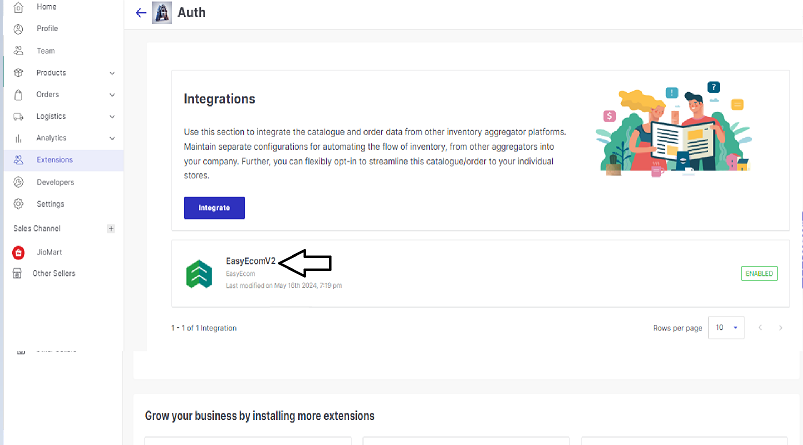Click the Integrate button
The image size is (803, 445).
click(x=214, y=208)
